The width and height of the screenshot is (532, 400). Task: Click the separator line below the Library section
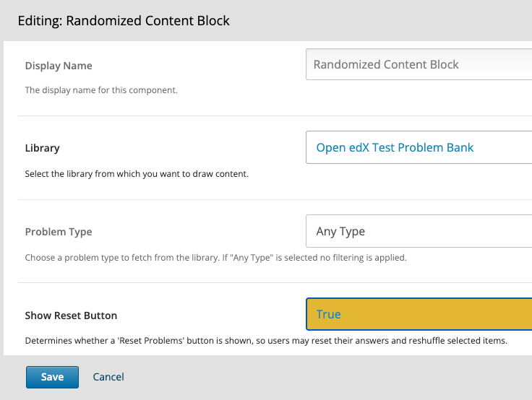275,199
